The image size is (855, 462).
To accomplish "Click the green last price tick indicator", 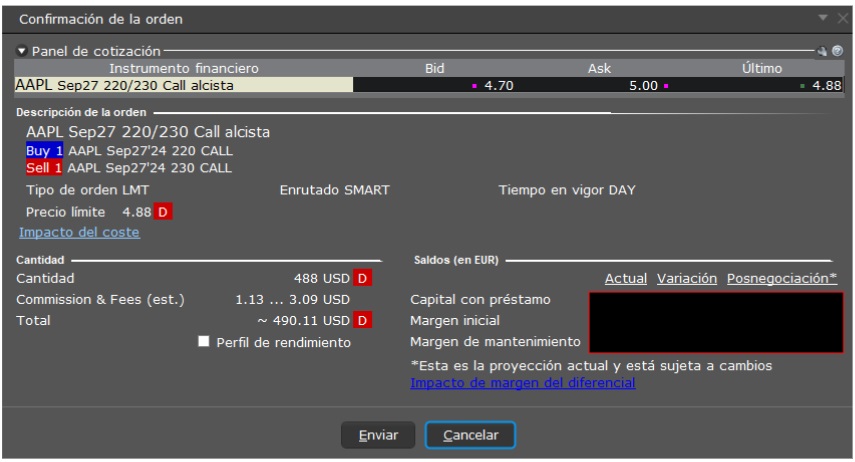I will pos(802,86).
